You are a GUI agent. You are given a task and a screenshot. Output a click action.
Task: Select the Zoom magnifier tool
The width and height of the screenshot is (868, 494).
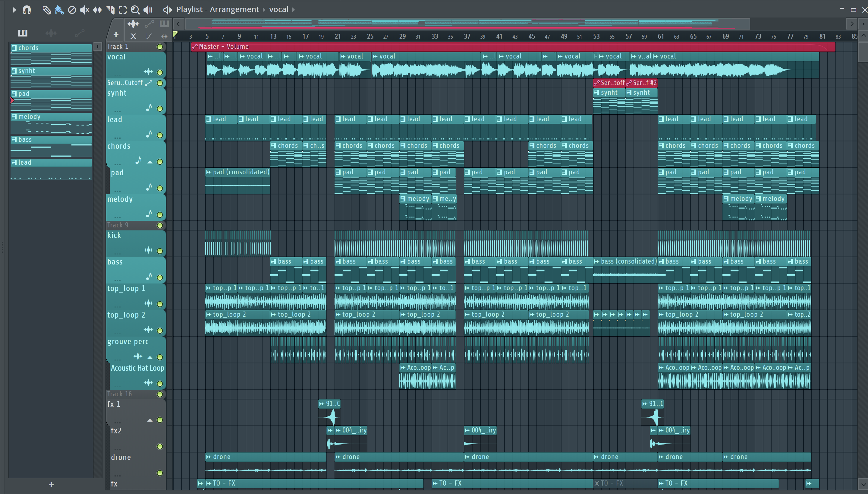[135, 10]
